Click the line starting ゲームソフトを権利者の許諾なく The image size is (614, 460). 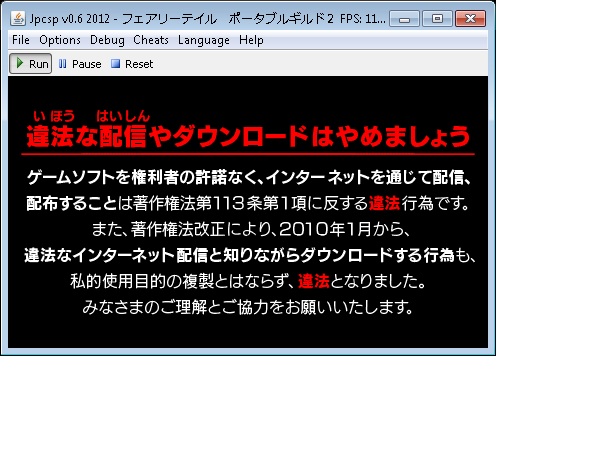pyautogui.click(x=249, y=177)
